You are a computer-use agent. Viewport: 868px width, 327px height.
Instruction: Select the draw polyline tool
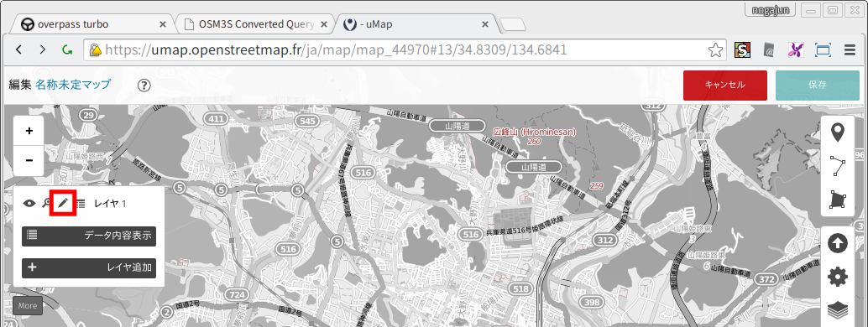pos(838,166)
